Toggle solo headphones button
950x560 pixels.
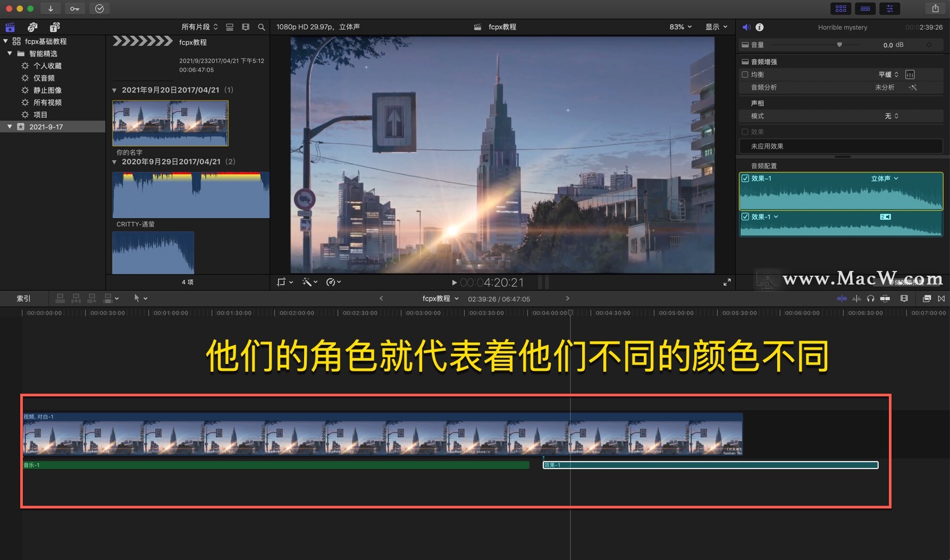pos(870,299)
